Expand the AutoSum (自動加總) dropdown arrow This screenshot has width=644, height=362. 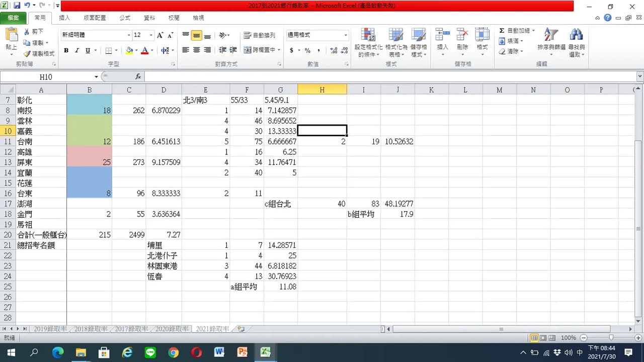(533, 31)
